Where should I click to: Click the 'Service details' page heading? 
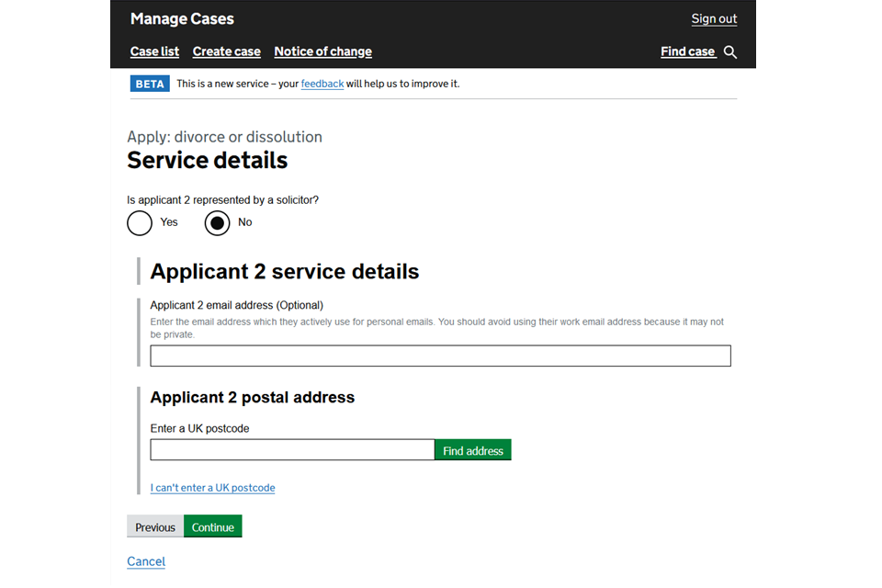pos(207,161)
